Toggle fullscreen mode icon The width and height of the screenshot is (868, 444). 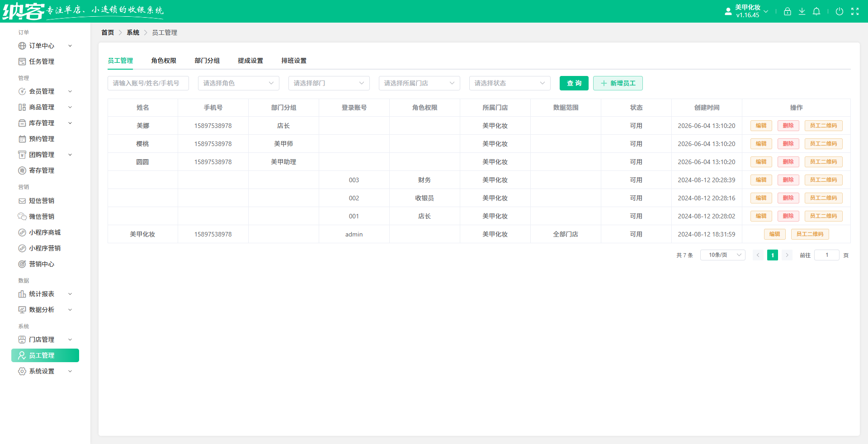(854, 11)
